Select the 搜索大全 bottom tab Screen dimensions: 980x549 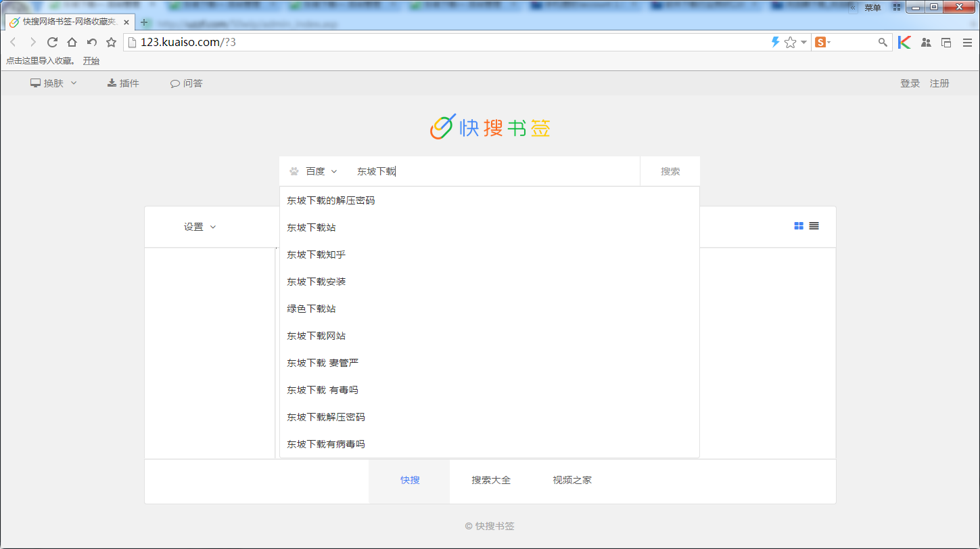click(x=491, y=481)
